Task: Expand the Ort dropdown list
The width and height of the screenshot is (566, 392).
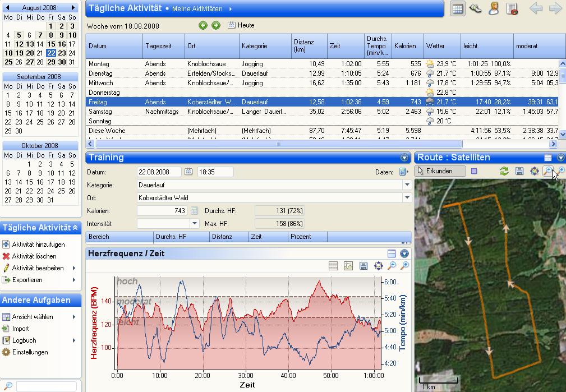Action: click(407, 197)
